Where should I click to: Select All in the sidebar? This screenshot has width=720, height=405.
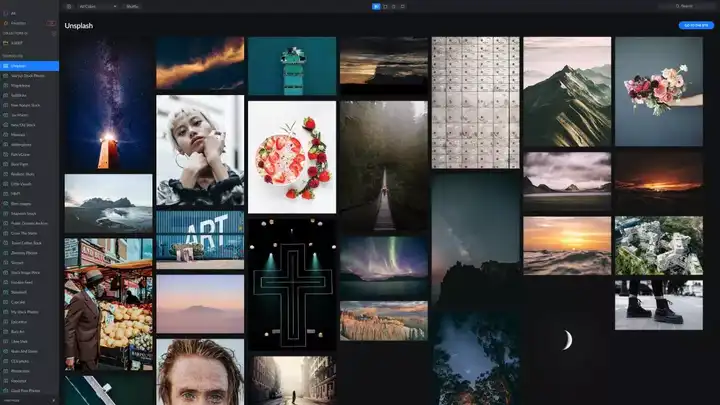(x=29, y=13)
